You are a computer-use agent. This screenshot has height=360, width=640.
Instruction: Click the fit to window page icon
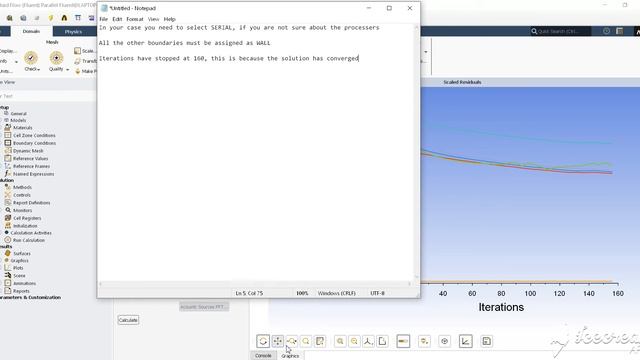(382, 341)
